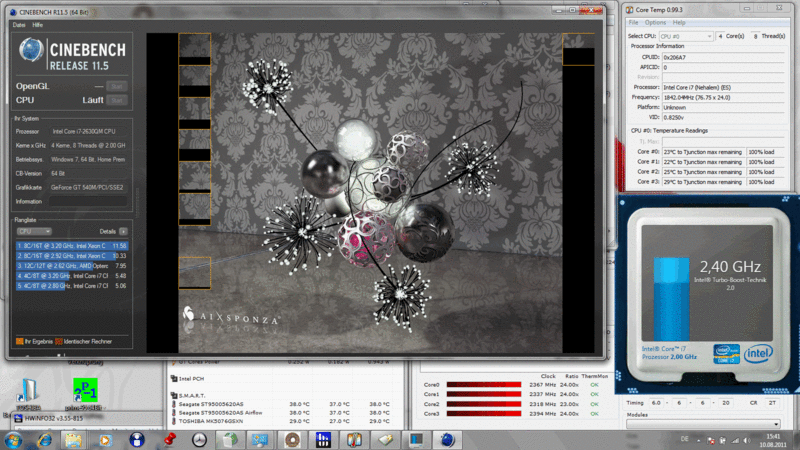Click the brown donut-shaped taskbar icon
This screenshot has height=450, width=800.
(x=292, y=440)
